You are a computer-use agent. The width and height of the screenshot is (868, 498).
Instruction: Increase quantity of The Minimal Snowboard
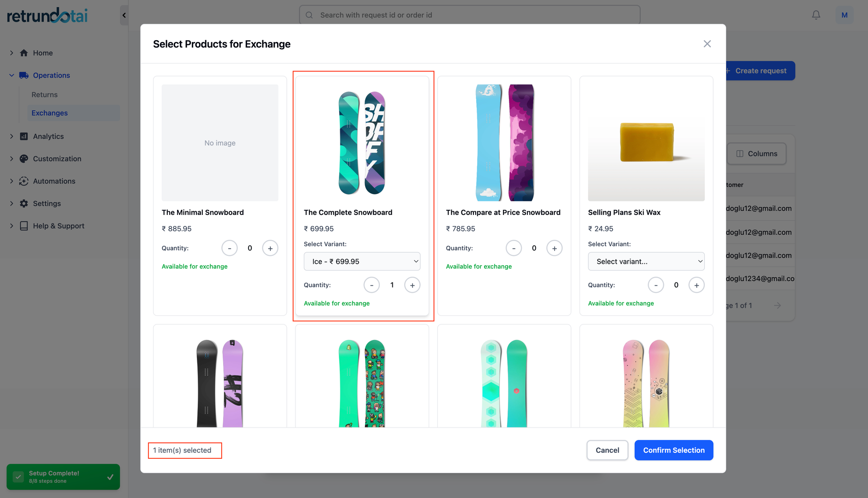(270, 248)
